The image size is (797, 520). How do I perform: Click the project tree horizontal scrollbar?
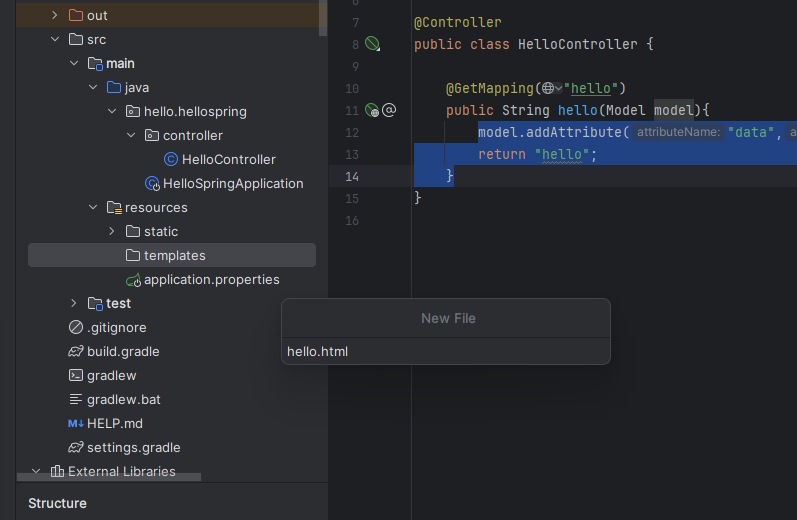[x=110, y=478]
